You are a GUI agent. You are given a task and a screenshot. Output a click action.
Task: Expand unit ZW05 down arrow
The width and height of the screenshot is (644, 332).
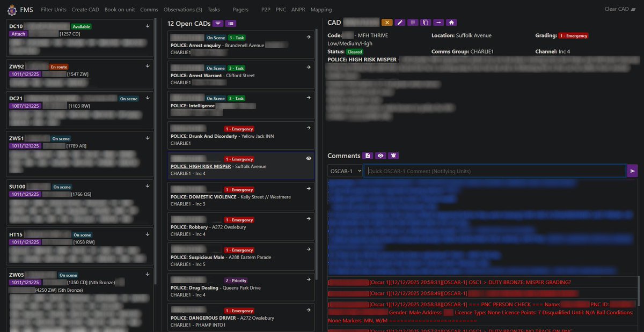pyautogui.click(x=148, y=275)
